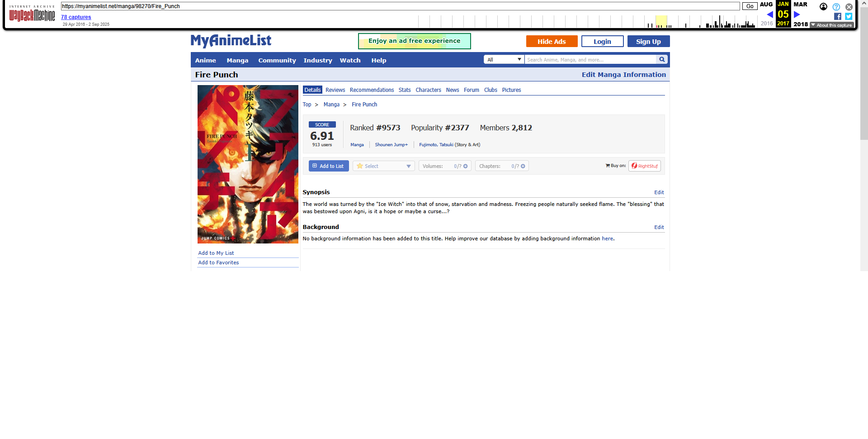868x439 pixels.
Task: Jump to MAR capture month
Action: pos(800,5)
